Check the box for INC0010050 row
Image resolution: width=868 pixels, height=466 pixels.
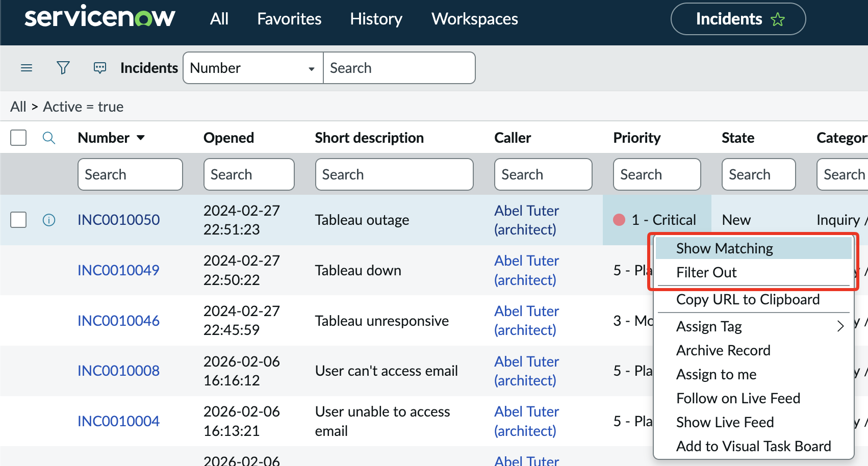click(x=18, y=220)
